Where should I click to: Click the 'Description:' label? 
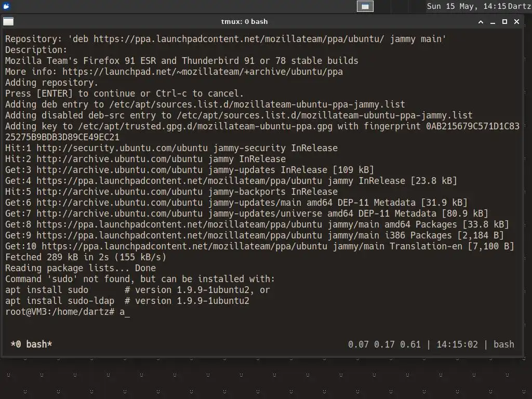(x=36, y=50)
